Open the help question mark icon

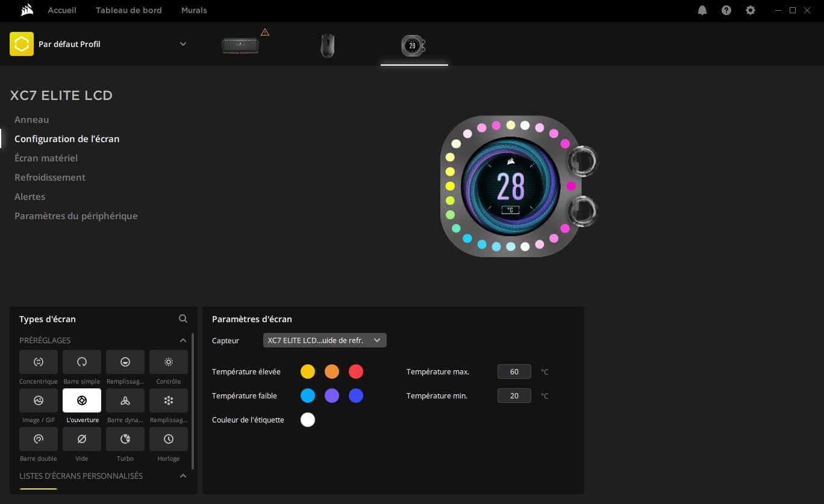click(726, 10)
